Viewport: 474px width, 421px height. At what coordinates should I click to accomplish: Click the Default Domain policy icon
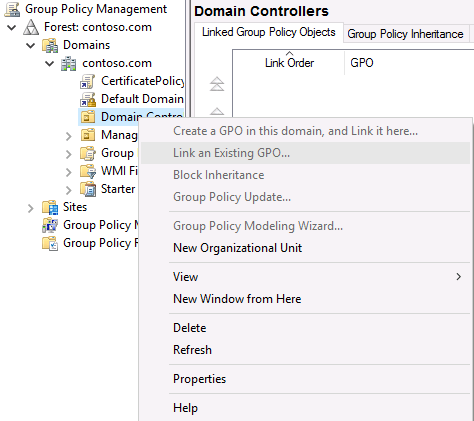tap(88, 99)
